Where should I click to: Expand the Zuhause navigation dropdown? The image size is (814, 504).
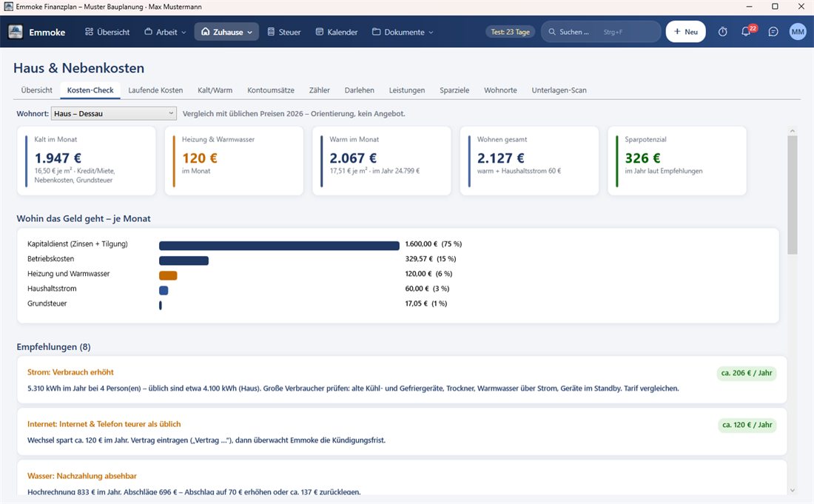point(227,32)
